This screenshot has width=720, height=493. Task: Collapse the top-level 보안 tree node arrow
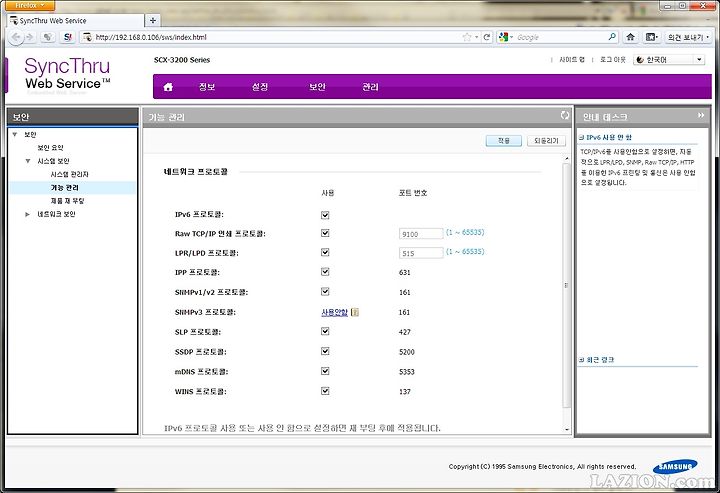point(15,134)
